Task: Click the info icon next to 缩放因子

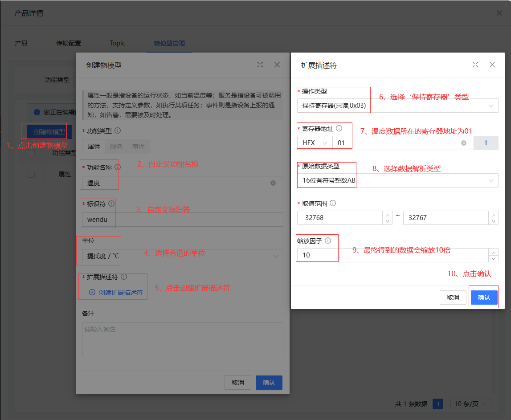Action: click(328, 241)
